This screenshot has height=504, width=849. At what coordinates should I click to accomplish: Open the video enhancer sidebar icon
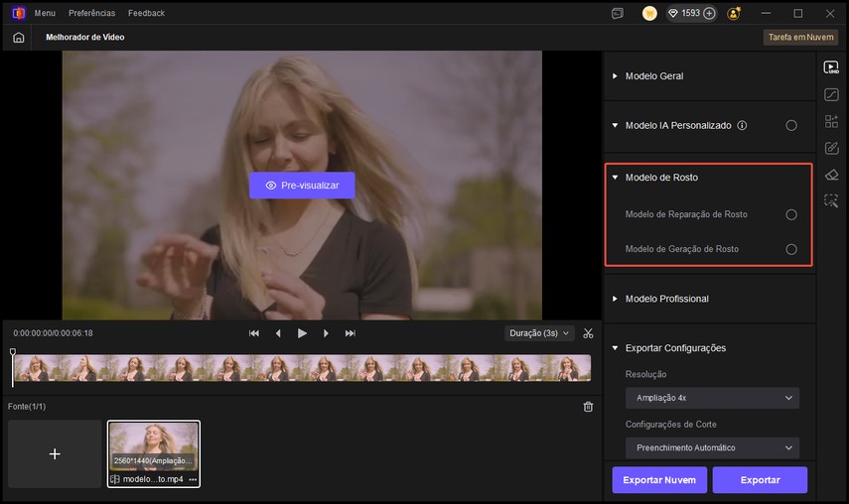click(831, 67)
